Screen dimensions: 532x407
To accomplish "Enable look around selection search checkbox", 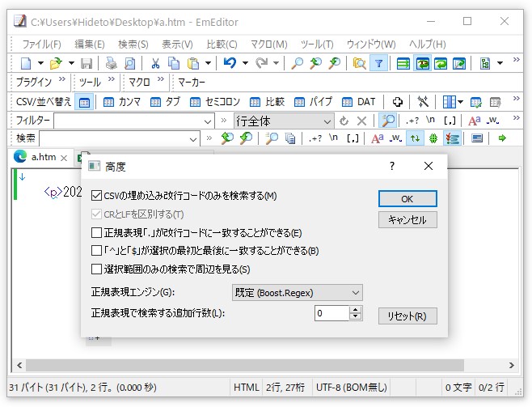I will point(96,269).
